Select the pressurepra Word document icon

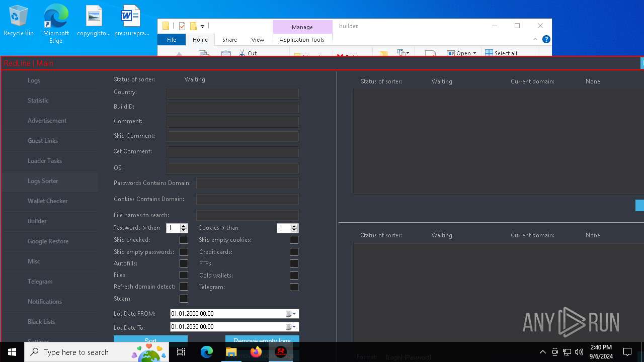pyautogui.click(x=131, y=21)
